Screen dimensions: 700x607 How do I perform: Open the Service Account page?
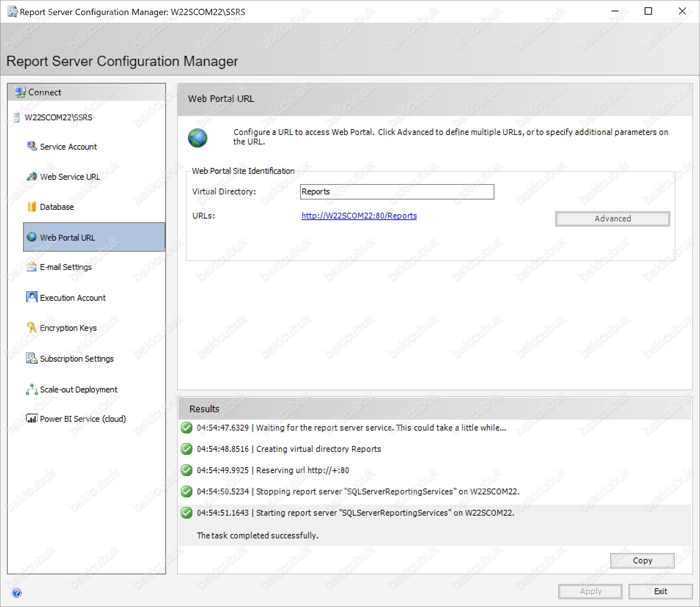(x=68, y=147)
